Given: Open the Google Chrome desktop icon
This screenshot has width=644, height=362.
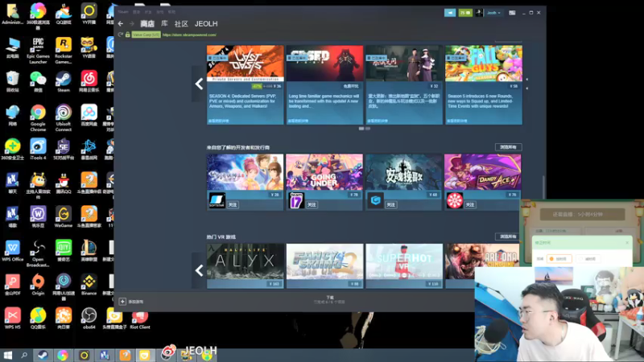Looking at the screenshot, I should [38, 118].
